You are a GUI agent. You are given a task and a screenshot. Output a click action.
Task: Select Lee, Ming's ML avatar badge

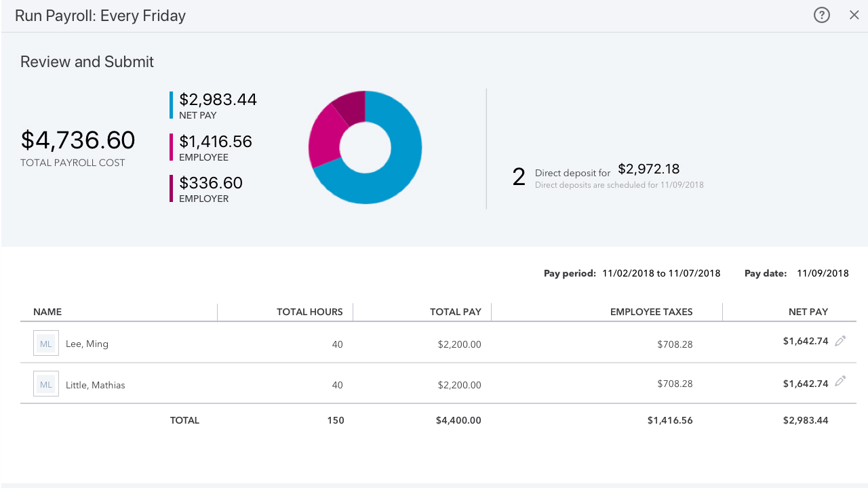click(45, 343)
